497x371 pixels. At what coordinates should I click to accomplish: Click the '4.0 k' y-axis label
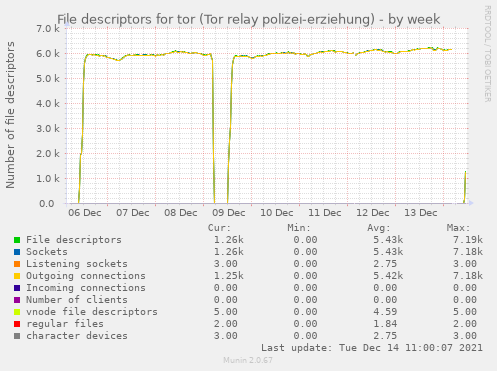tap(48, 104)
